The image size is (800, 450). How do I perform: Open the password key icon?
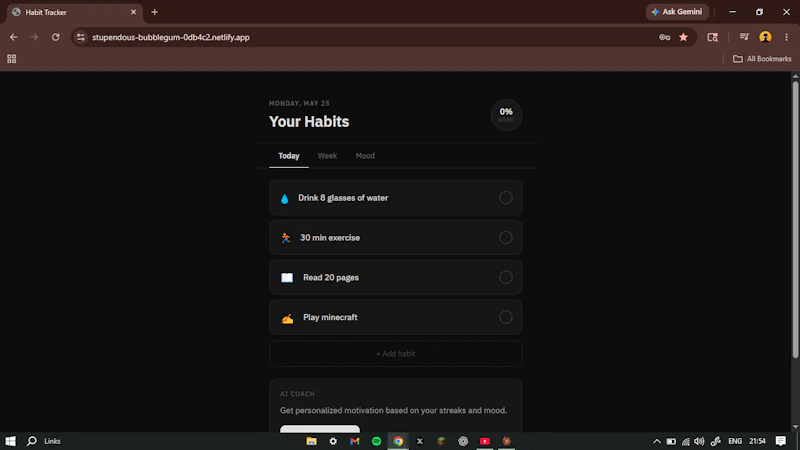tap(664, 37)
